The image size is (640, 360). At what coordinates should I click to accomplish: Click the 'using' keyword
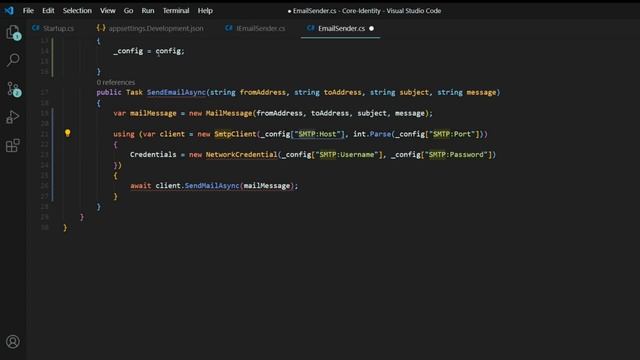[124, 134]
